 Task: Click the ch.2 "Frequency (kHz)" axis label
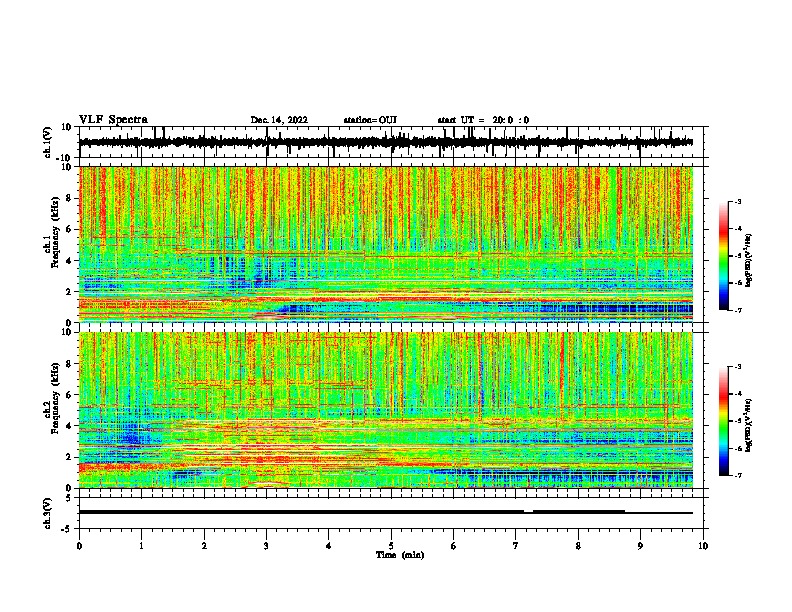click(56, 398)
